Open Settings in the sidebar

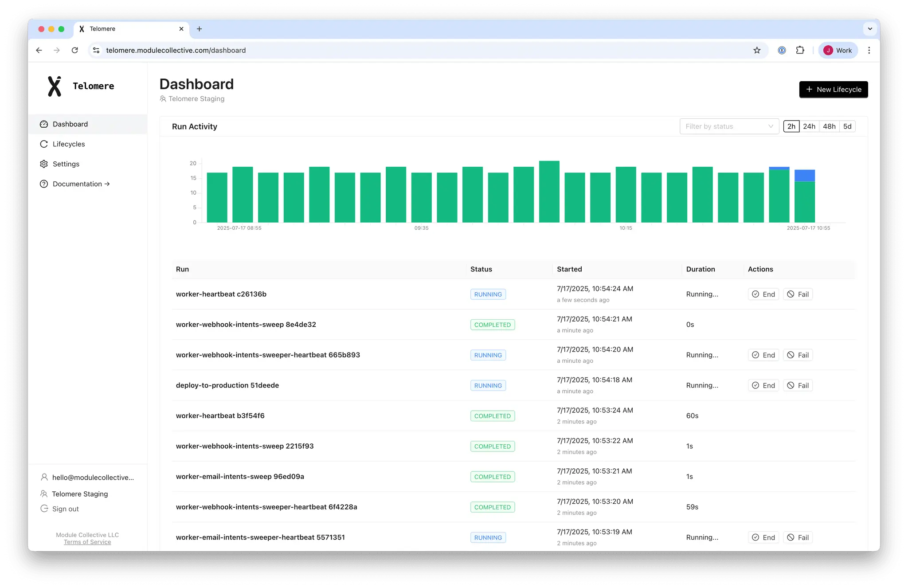[x=87, y=164]
